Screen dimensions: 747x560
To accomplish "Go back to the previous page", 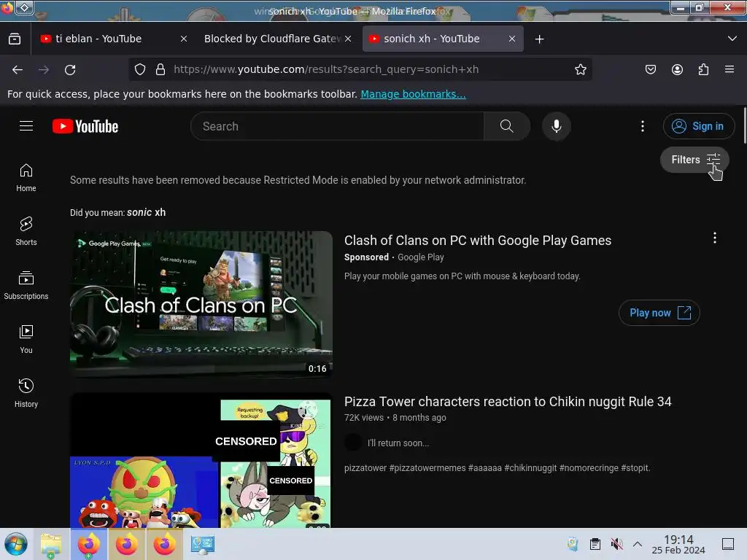I will pyautogui.click(x=18, y=69).
